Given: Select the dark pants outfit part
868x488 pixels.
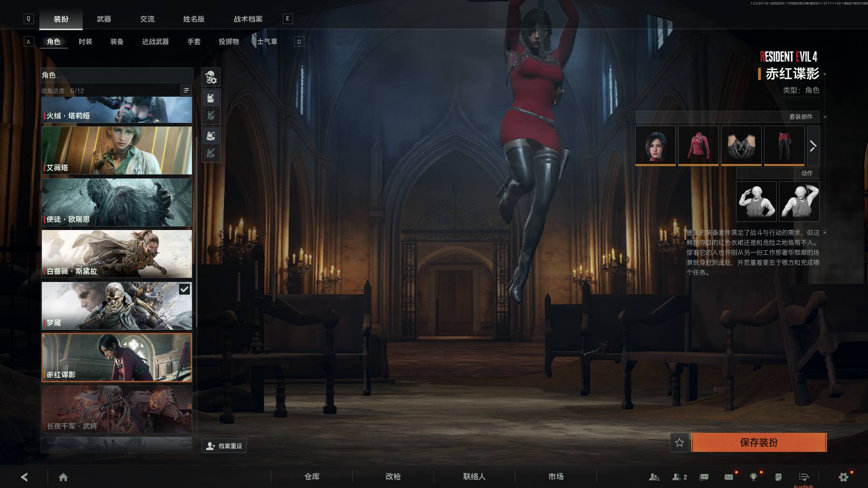Looking at the screenshot, I should click(x=784, y=145).
